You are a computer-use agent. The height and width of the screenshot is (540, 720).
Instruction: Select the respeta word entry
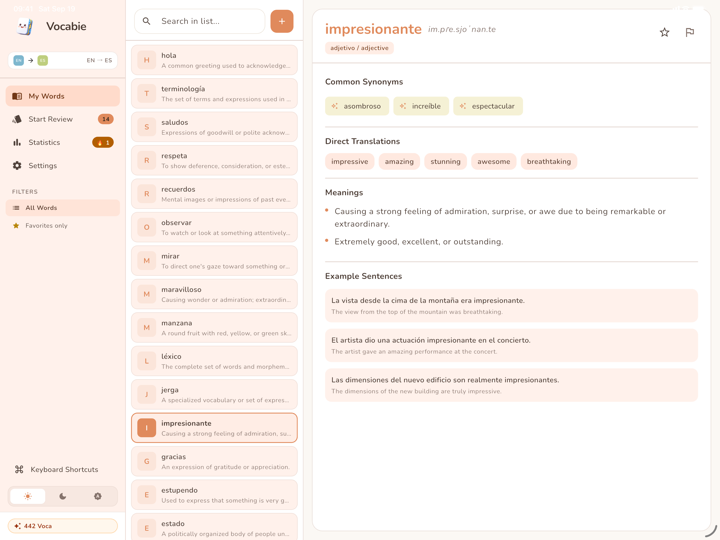(x=214, y=161)
